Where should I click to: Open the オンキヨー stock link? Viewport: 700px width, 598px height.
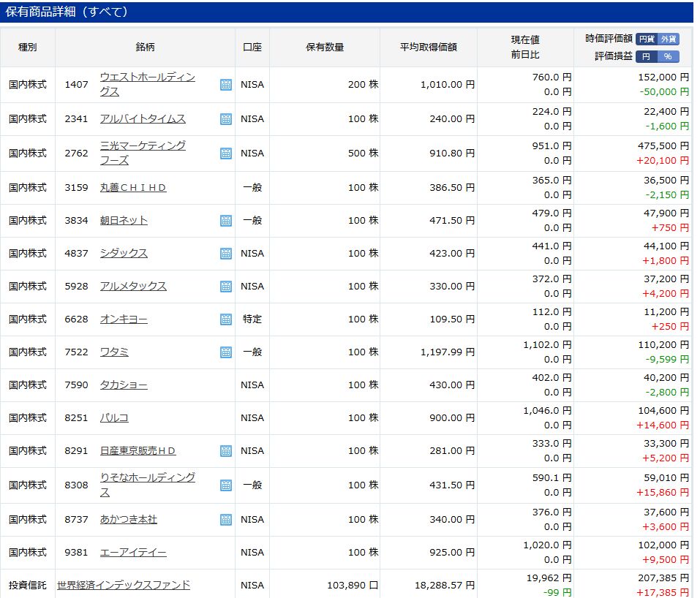point(124,319)
